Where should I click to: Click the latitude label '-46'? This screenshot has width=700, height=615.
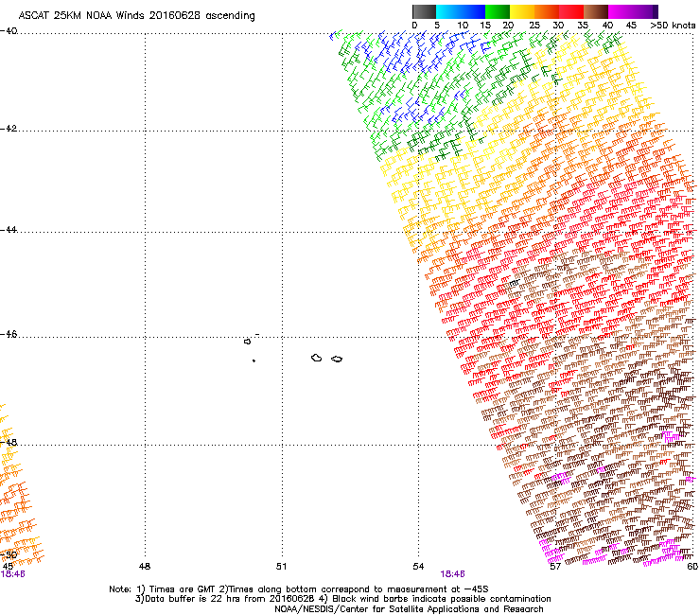9,335
